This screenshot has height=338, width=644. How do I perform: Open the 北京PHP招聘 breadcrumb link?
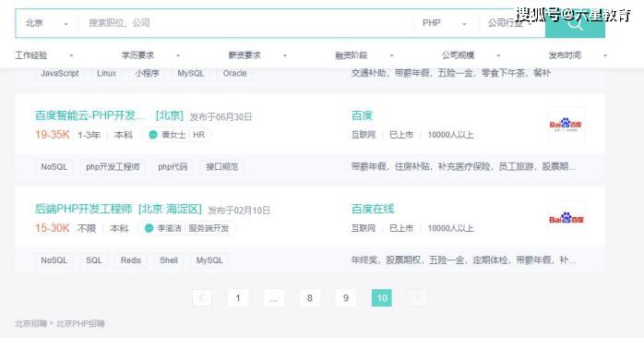pyautogui.click(x=80, y=323)
